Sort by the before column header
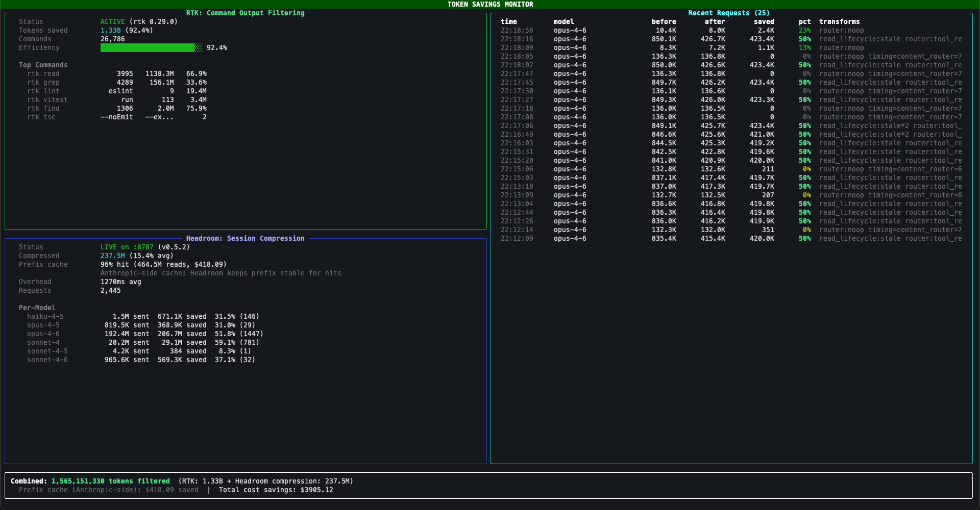 coord(665,21)
